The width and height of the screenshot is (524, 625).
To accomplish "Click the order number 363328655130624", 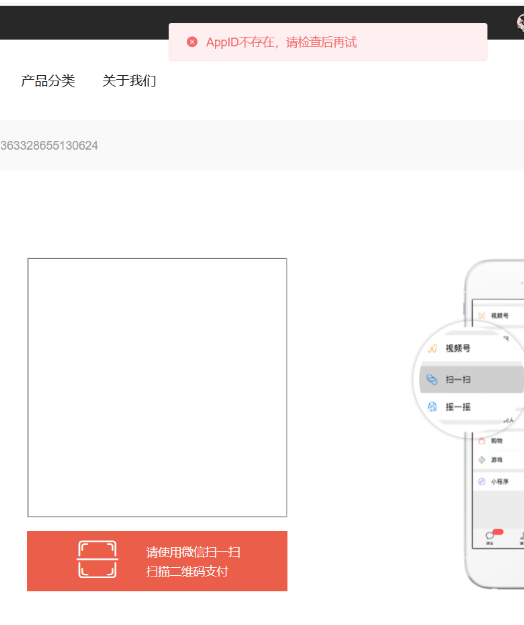I will (49, 145).
